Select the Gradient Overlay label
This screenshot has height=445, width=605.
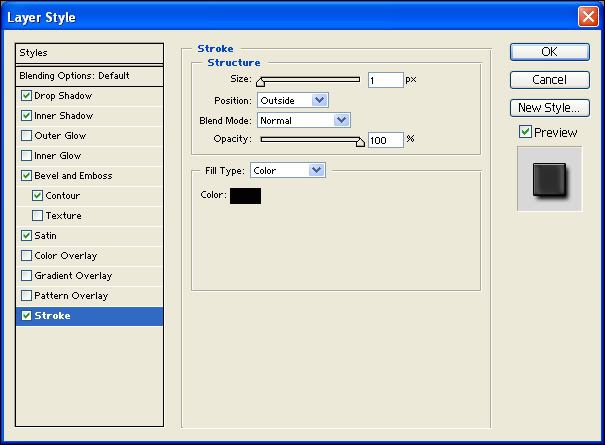[x=73, y=276]
